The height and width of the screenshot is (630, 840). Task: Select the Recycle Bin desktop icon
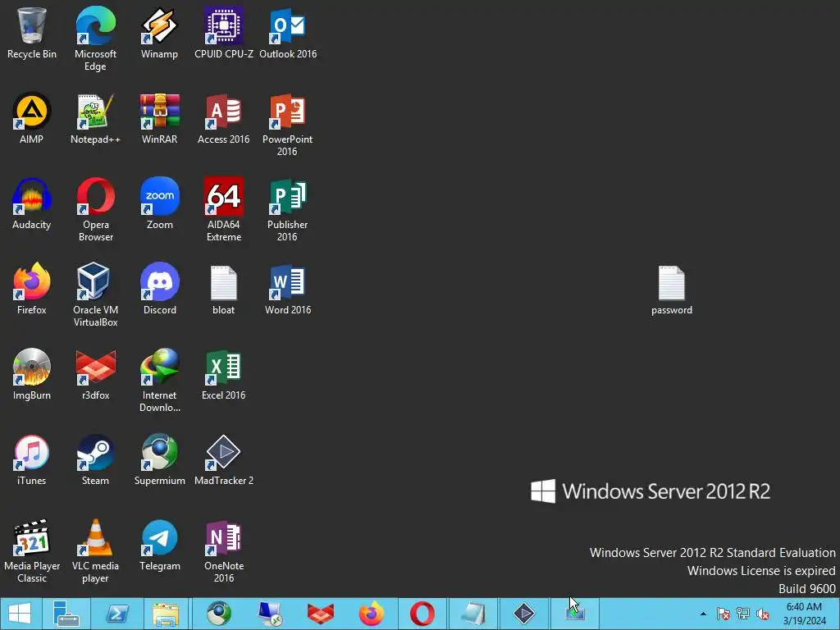click(x=32, y=33)
